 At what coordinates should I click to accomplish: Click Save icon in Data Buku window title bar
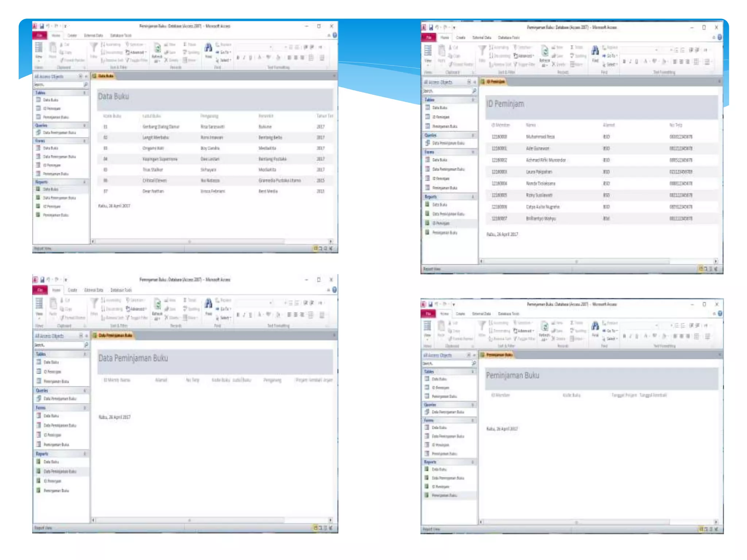42,26
